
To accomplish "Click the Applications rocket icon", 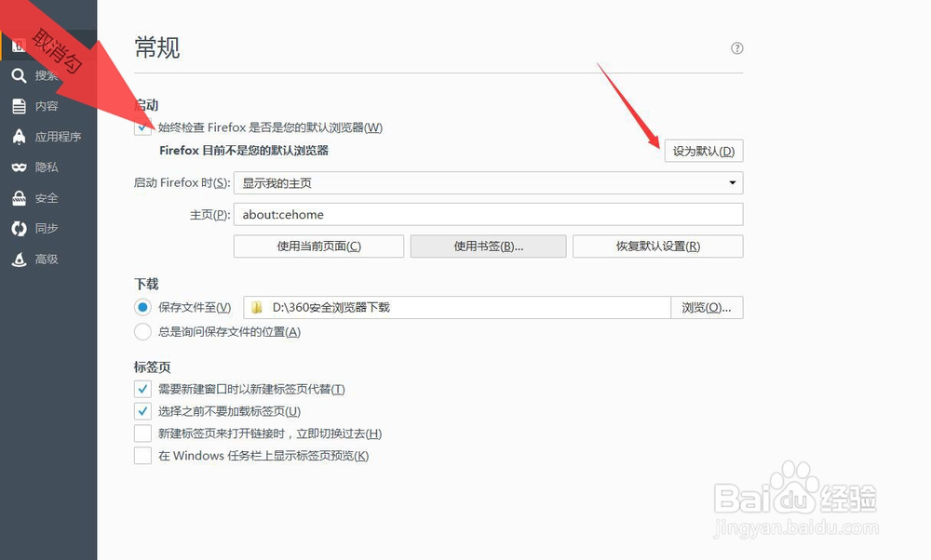I will click(19, 137).
